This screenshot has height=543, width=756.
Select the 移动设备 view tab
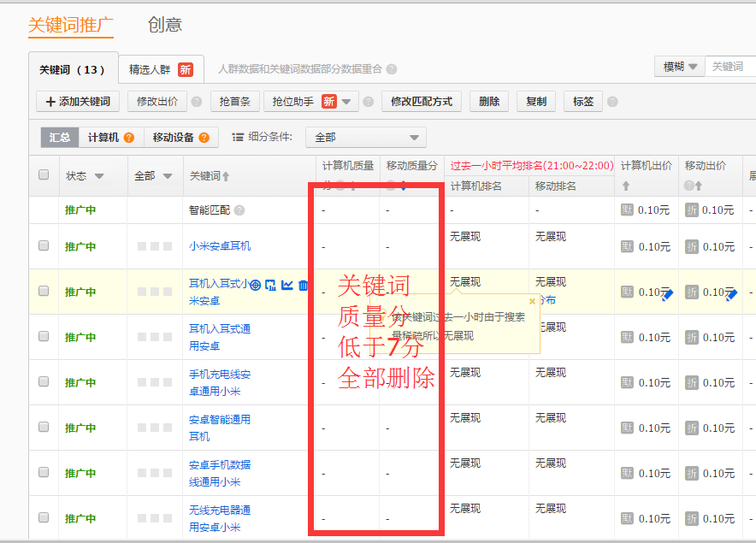(x=180, y=138)
